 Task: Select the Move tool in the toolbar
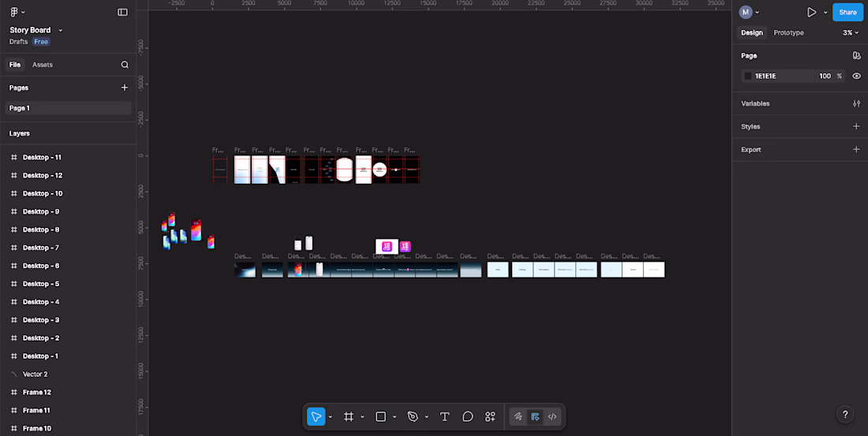[x=316, y=416]
